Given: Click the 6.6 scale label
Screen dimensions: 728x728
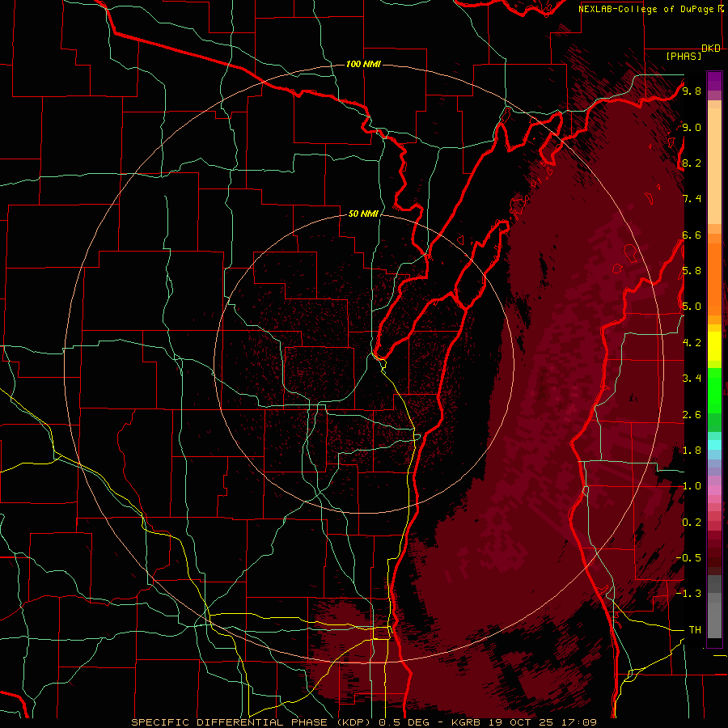Looking at the screenshot, I should 692,235.
